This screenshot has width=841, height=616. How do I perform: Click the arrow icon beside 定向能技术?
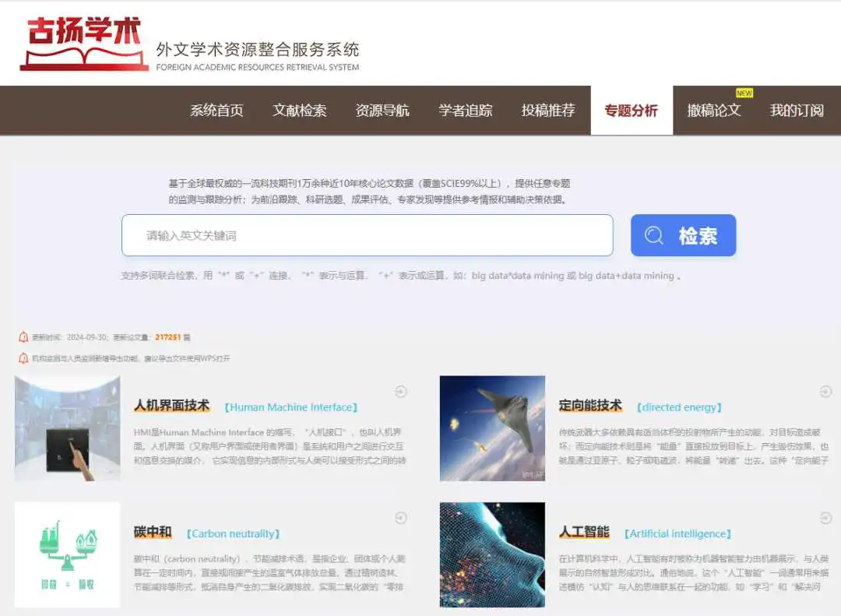click(825, 392)
